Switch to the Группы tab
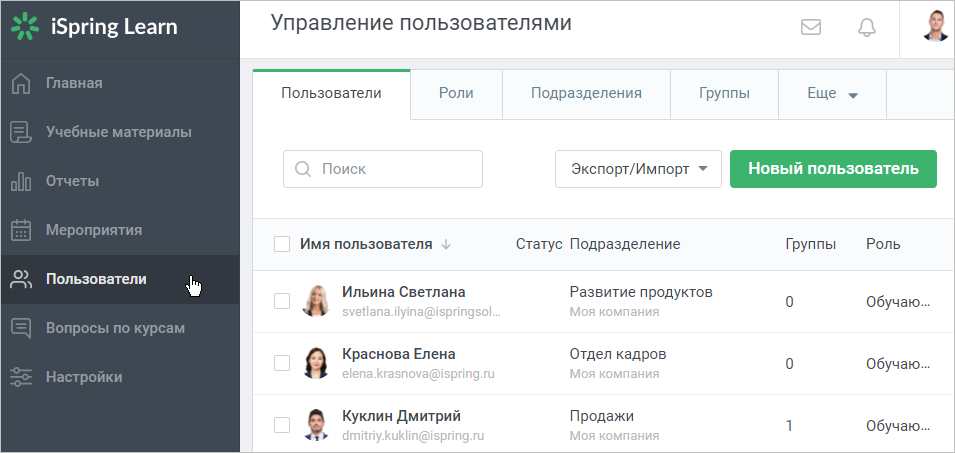The width and height of the screenshot is (955, 453). (724, 94)
